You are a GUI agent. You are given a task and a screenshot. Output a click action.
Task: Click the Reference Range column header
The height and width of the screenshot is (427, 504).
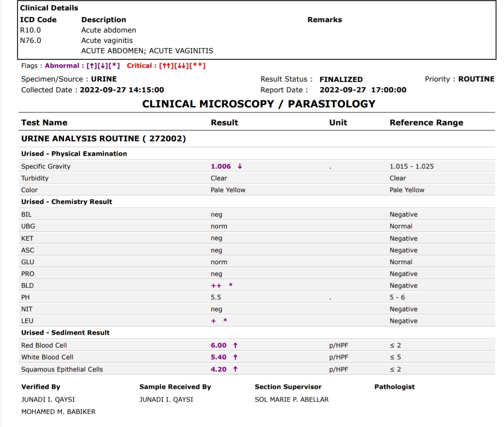[426, 122]
